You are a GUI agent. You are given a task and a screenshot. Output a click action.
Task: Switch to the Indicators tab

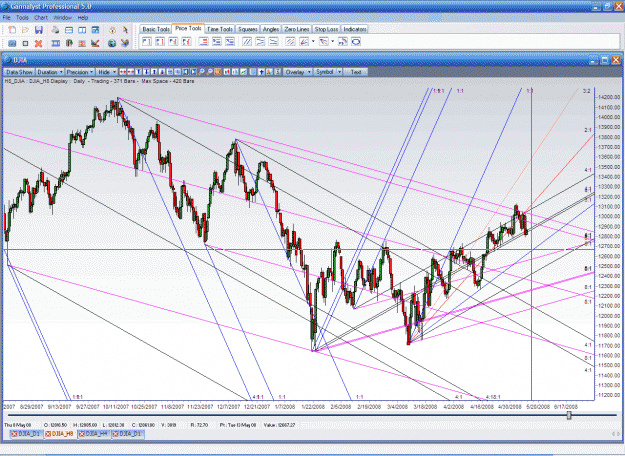(355, 29)
